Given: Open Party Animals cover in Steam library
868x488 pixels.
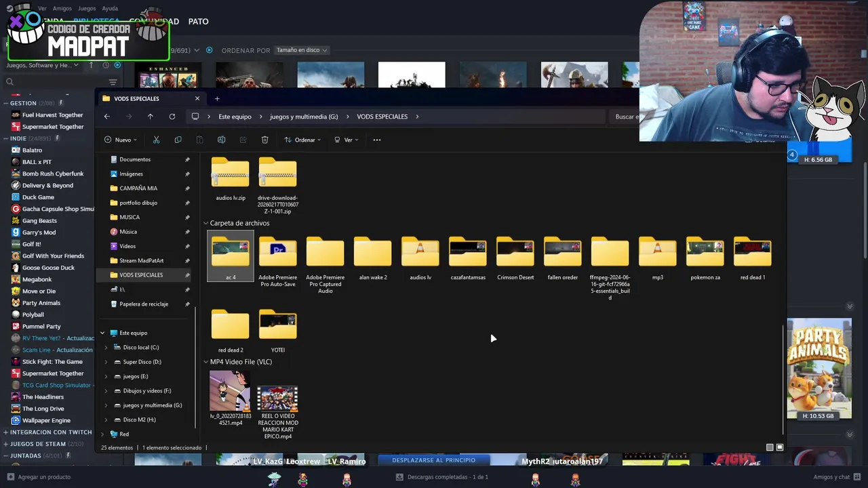Looking at the screenshot, I should (x=819, y=369).
